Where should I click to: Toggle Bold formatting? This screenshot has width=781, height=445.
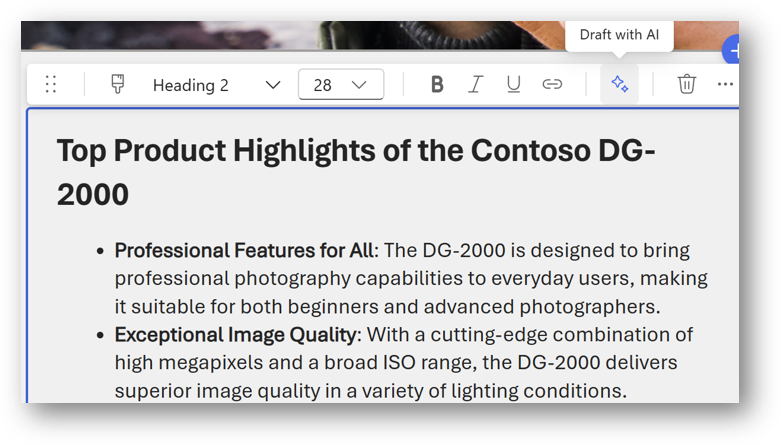(436, 85)
